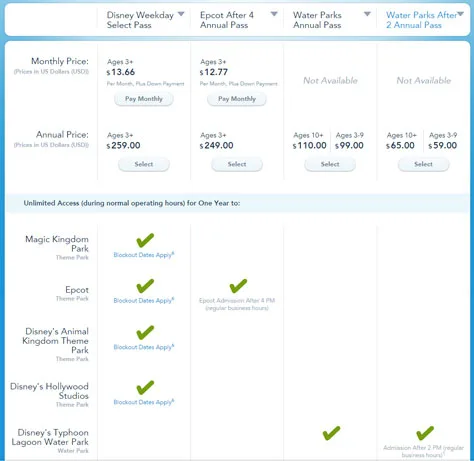Viewport: 474px width, 461px height.
Task: Click the $59.00 Ages 3-9 price
Action: click(443, 146)
